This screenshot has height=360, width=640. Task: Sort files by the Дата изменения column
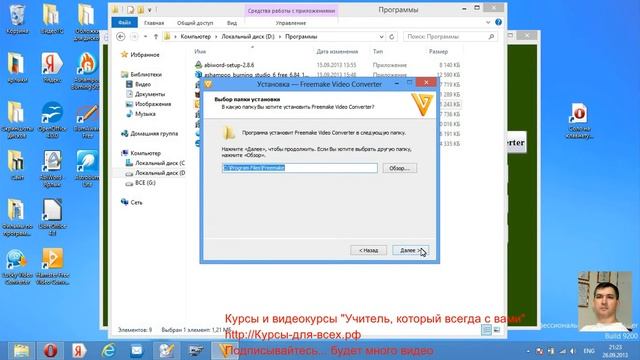[337, 51]
